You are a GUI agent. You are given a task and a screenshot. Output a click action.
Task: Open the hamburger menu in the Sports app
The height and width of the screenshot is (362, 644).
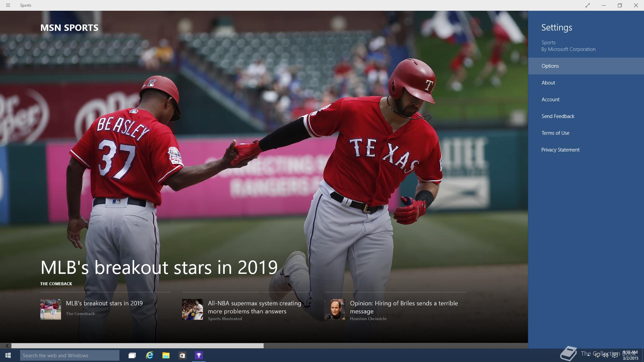pyautogui.click(x=8, y=5)
